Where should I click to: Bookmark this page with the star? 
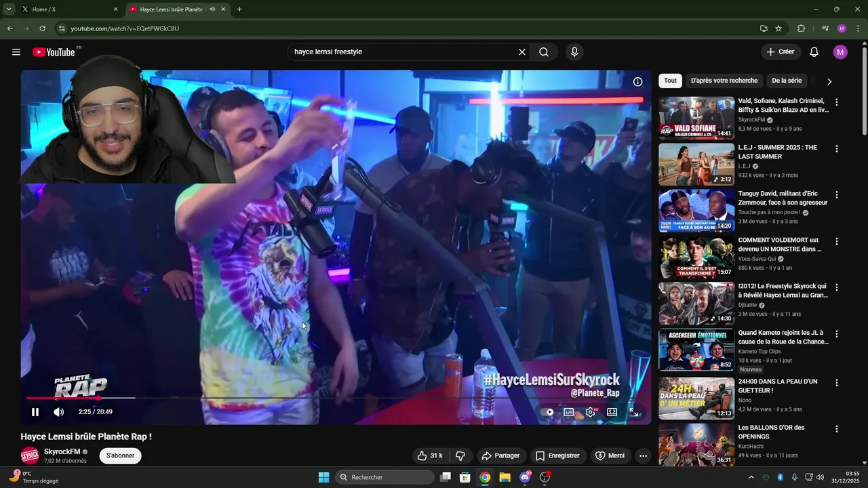pyautogui.click(x=778, y=28)
